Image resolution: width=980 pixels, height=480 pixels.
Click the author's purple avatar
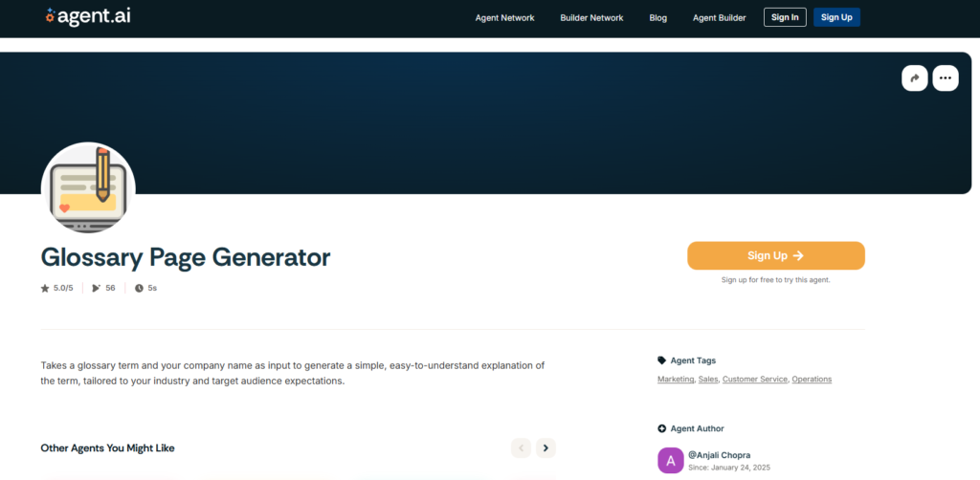(671, 460)
